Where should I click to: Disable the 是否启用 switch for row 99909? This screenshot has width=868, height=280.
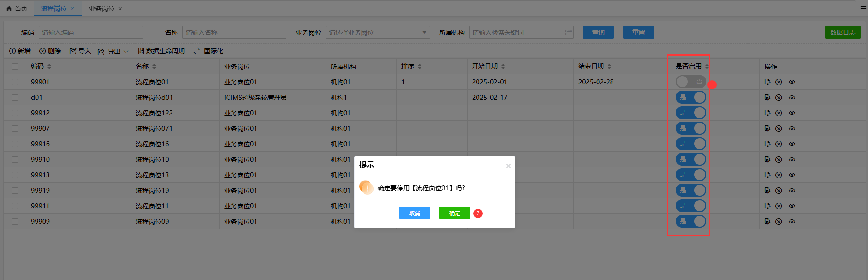click(691, 222)
